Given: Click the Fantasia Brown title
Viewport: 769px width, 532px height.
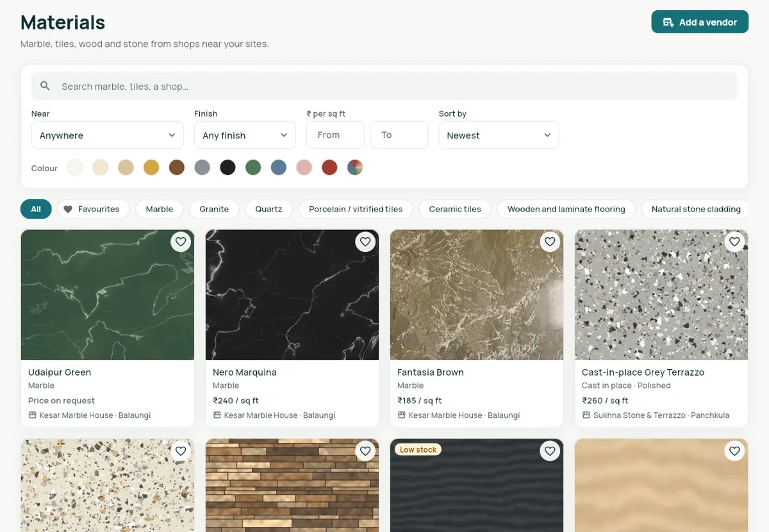Looking at the screenshot, I should click(x=431, y=372).
